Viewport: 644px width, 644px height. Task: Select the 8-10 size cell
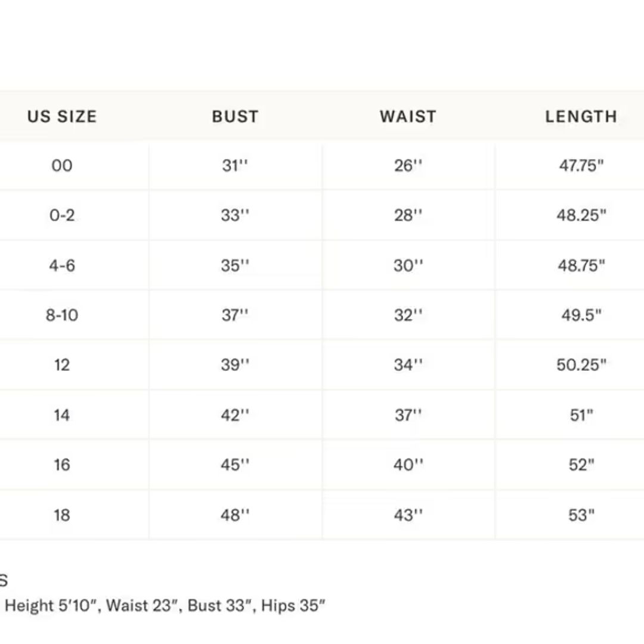[62, 315]
